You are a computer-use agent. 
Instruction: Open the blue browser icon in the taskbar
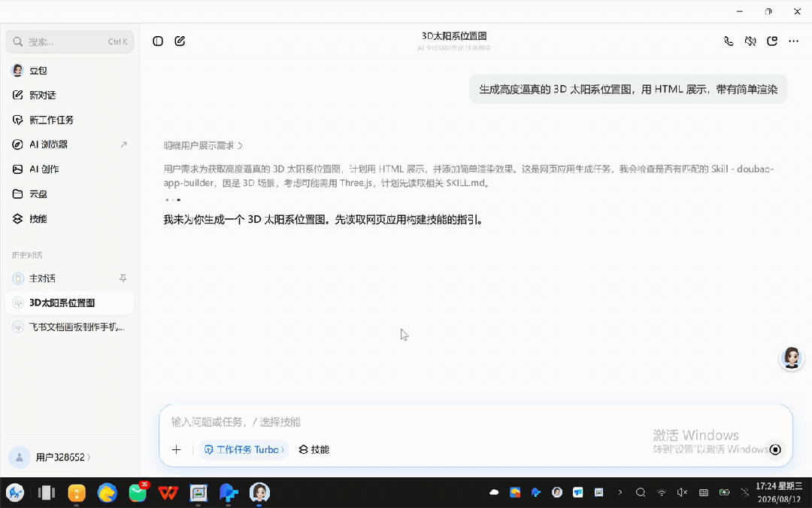click(x=108, y=492)
